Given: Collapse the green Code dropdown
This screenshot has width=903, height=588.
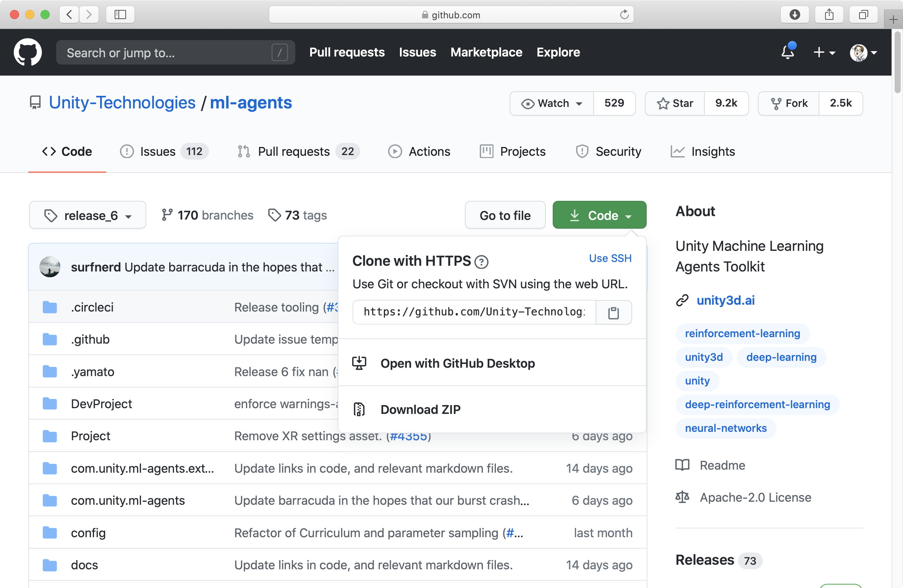Looking at the screenshot, I should pyautogui.click(x=599, y=215).
